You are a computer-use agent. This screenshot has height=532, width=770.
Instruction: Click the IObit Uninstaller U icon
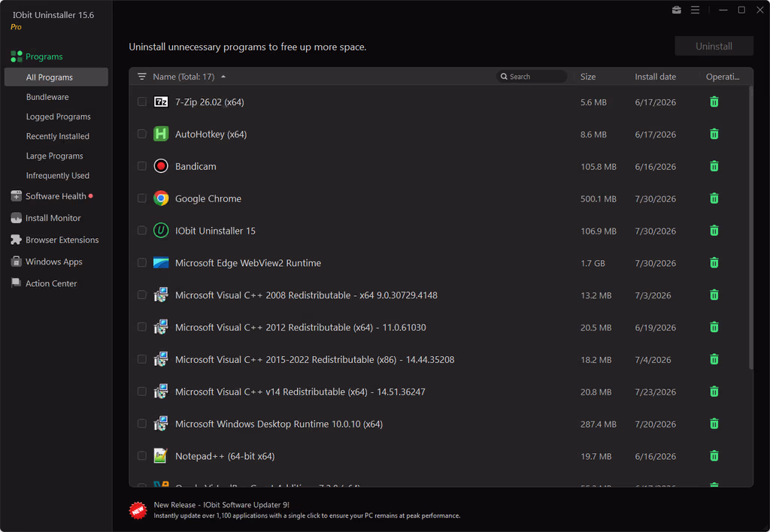(x=161, y=231)
